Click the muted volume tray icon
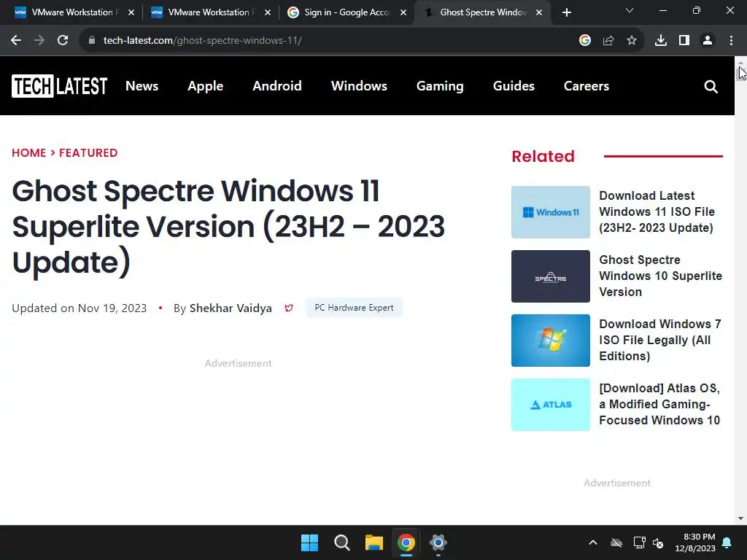Image resolution: width=747 pixels, height=560 pixels. [x=658, y=542]
